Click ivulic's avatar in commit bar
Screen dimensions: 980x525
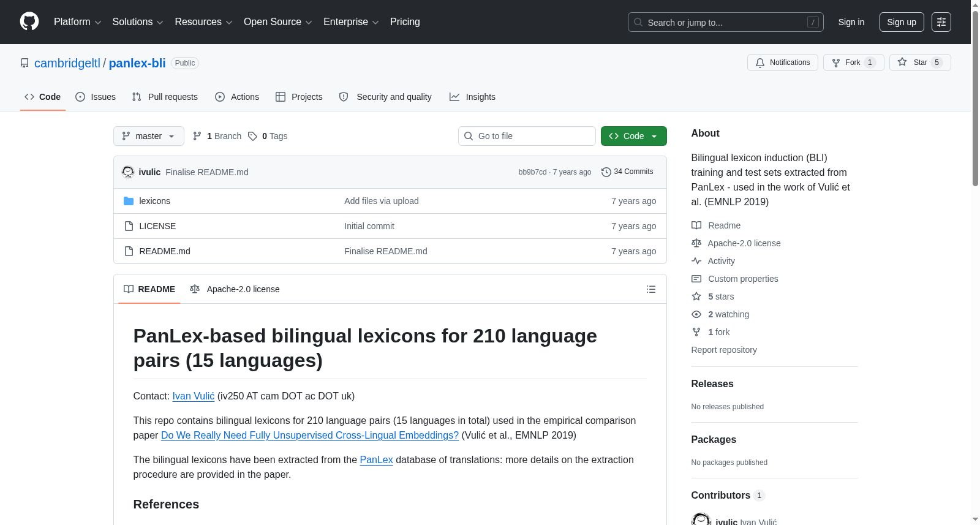pos(128,172)
